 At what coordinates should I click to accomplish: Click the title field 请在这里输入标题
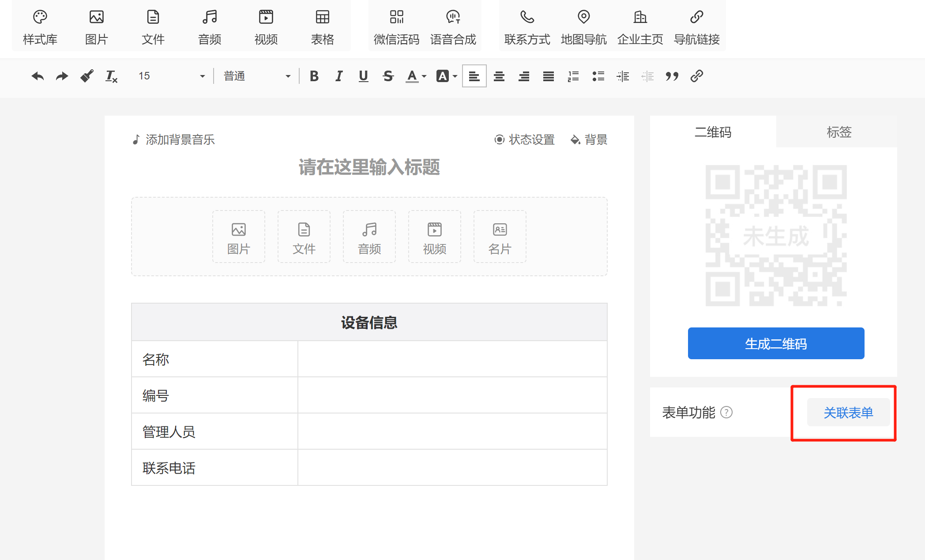point(369,167)
